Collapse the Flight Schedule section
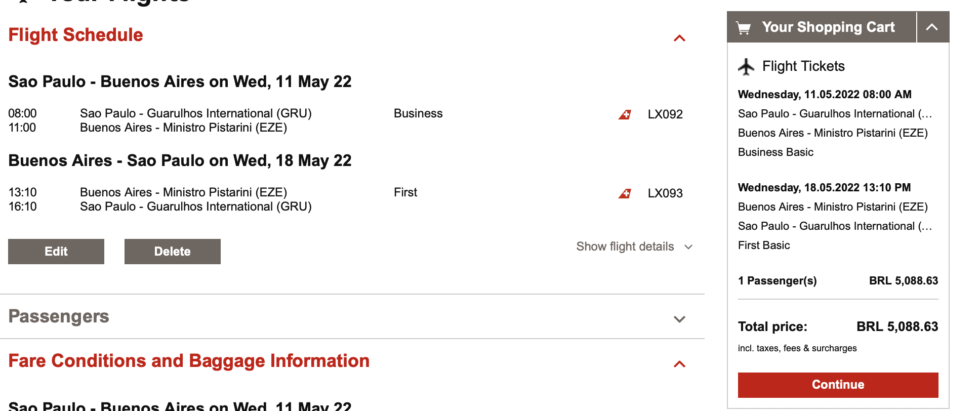The height and width of the screenshot is (411, 980). point(679,38)
